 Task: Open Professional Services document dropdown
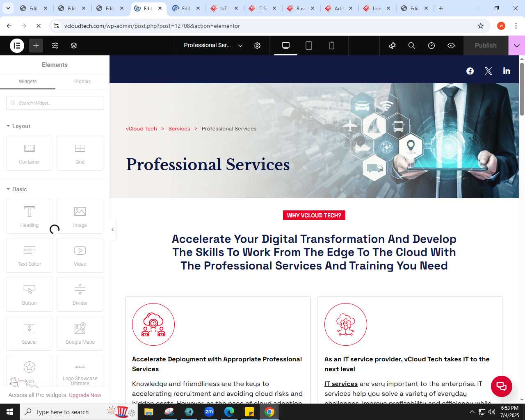(x=213, y=46)
